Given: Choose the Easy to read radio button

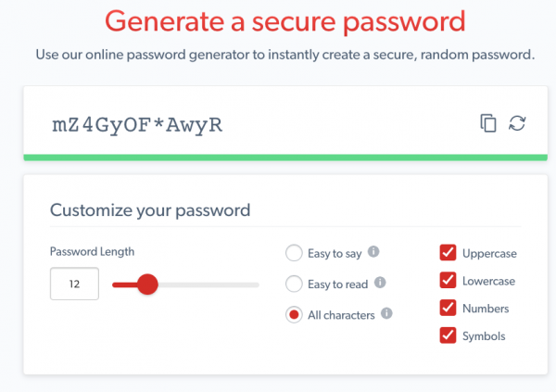Looking at the screenshot, I should [294, 284].
